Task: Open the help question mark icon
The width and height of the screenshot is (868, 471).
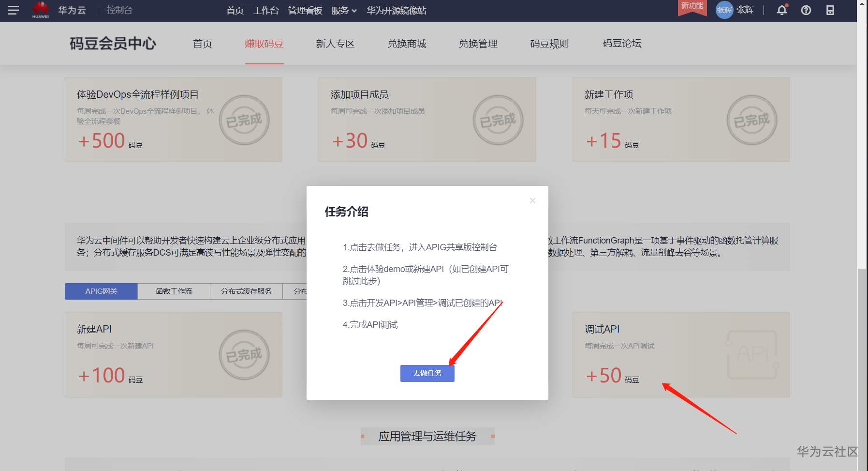Action: click(x=806, y=10)
